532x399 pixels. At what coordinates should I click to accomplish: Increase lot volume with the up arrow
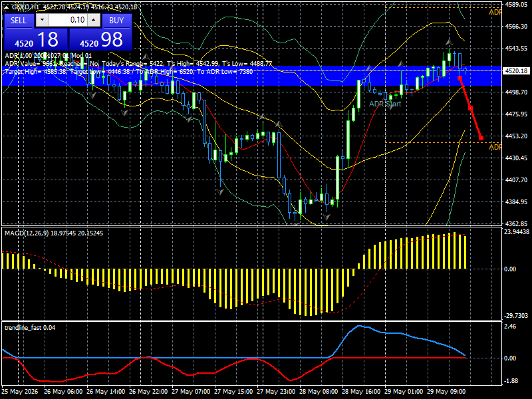point(93,20)
